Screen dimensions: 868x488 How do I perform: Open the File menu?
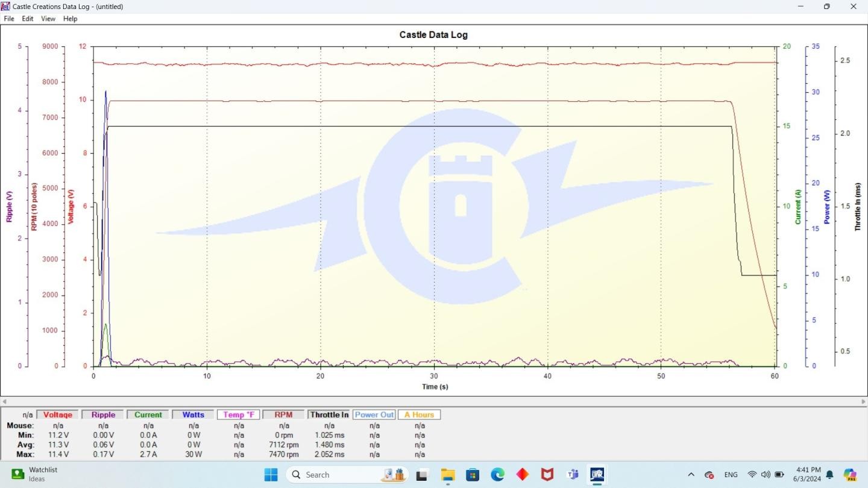pos(9,19)
